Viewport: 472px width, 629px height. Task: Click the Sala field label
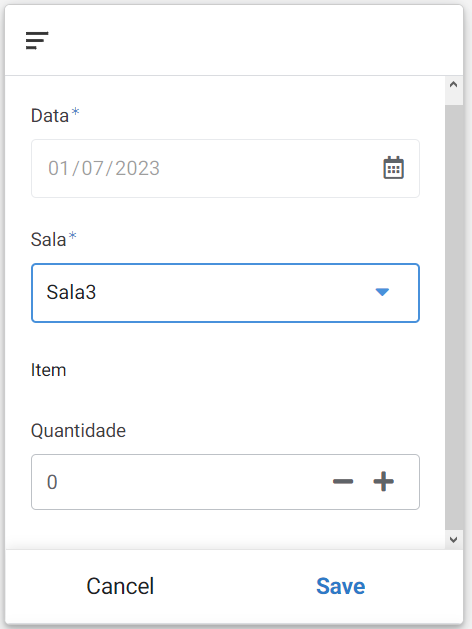48,239
